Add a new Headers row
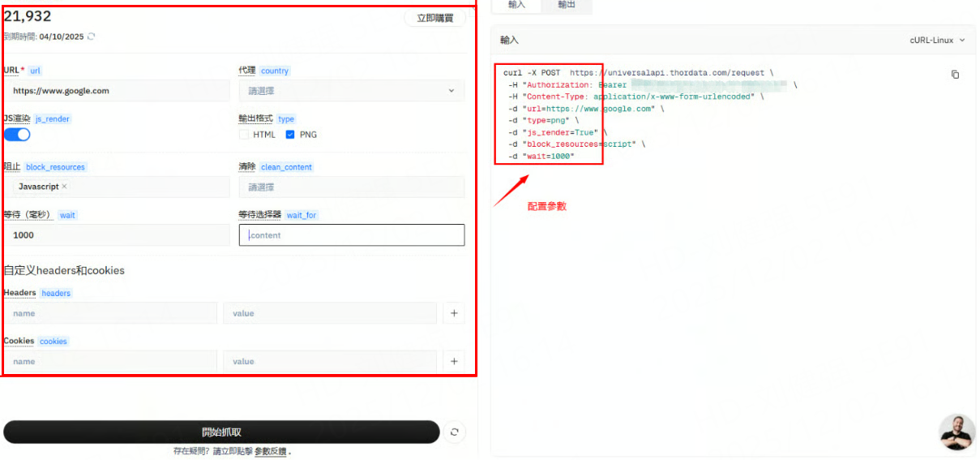This screenshot has width=980, height=460. tap(454, 313)
